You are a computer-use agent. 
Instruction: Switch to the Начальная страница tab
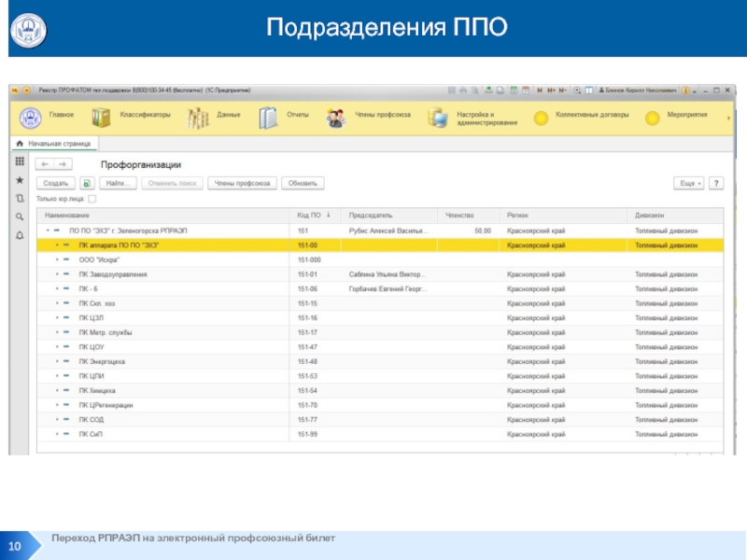[58, 145]
